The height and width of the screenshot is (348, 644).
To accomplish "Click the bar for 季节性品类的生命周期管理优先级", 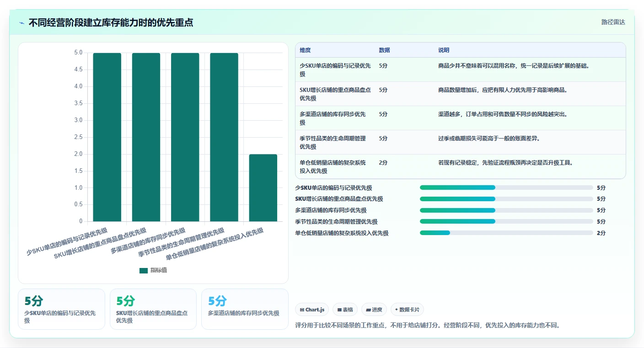I will pos(224,137).
